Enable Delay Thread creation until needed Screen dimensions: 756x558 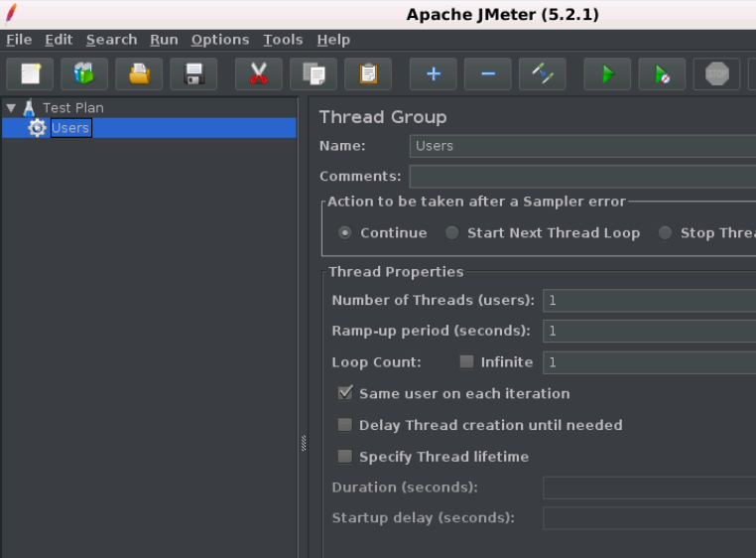pyautogui.click(x=344, y=425)
